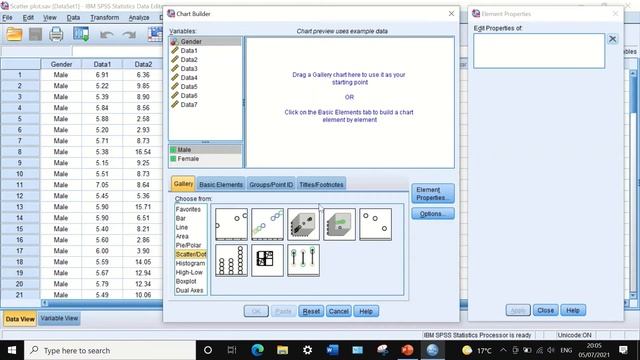
Task: Choose Scatter/Dot in the gallery list
Action: (x=191, y=254)
